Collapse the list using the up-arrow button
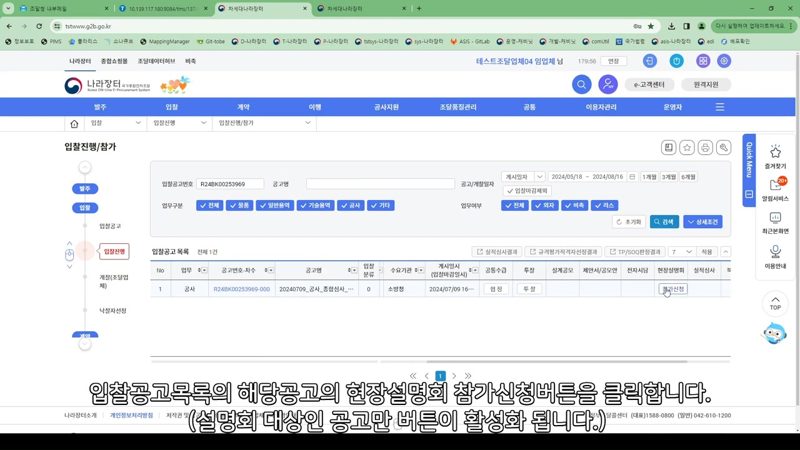800x450 pixels. pyautogui.click(x=725, y=252)
